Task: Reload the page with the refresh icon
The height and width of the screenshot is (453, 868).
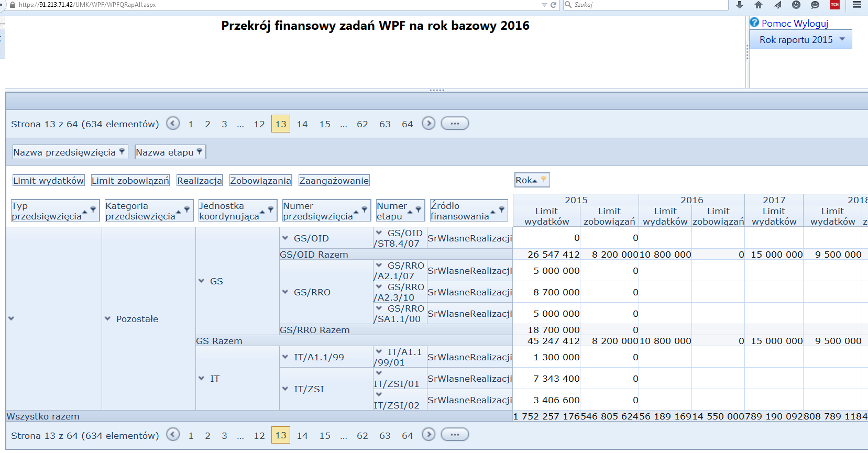Action: click(x=553, y=5)
